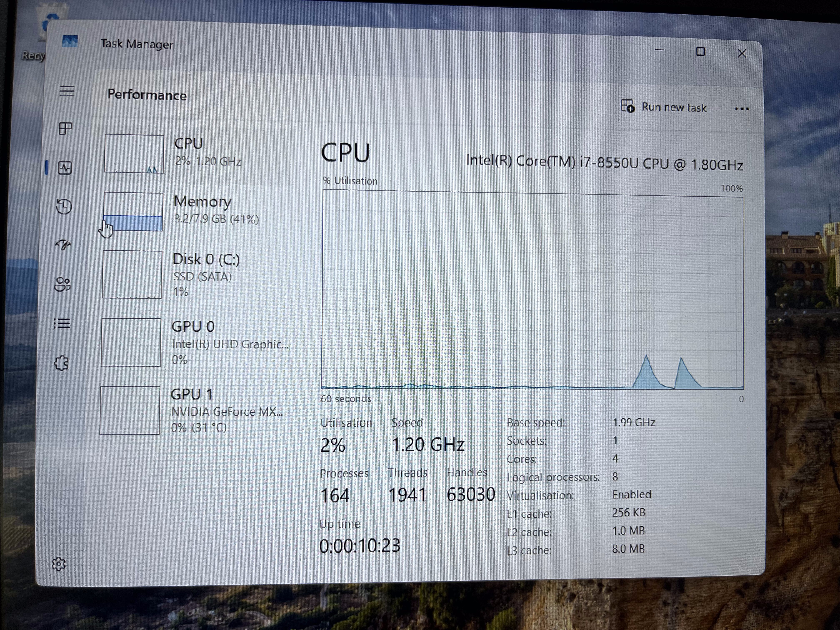
Task: Open Task Manager settings gear
Action: [59, 564]
